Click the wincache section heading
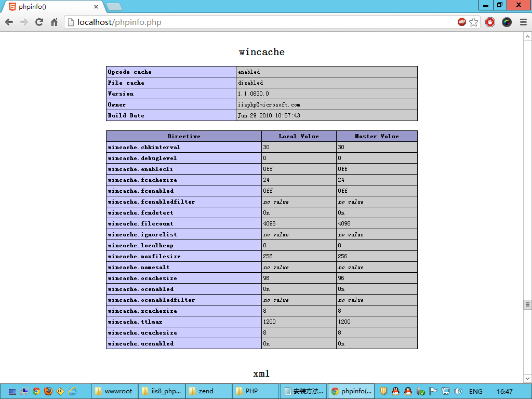Viewport: 532px width, 399px height. [262, 52]
